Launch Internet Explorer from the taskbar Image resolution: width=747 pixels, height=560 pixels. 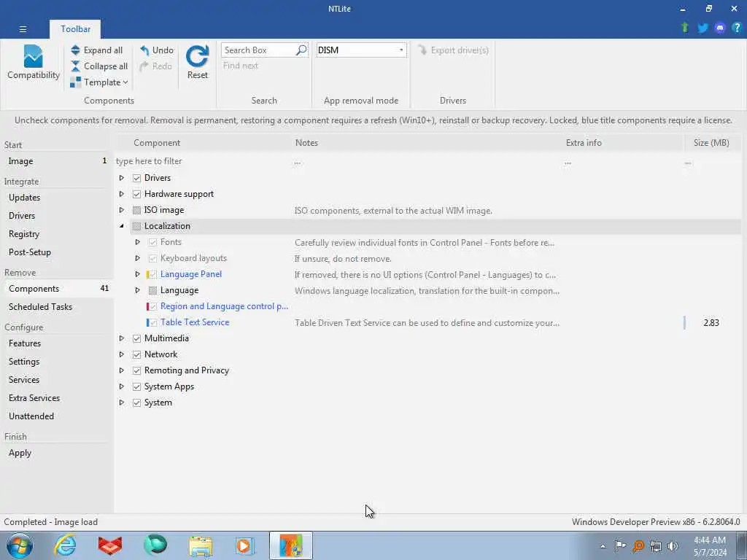(65, 545)
